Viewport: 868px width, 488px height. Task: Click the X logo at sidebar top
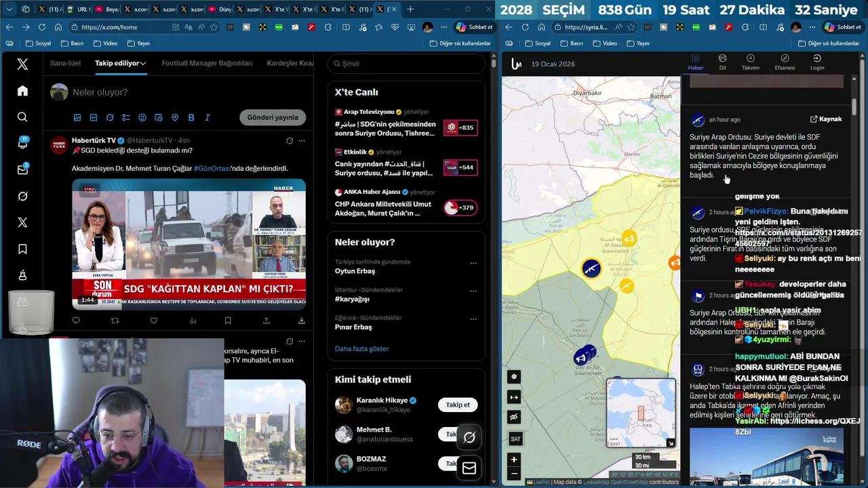(22, 64)
